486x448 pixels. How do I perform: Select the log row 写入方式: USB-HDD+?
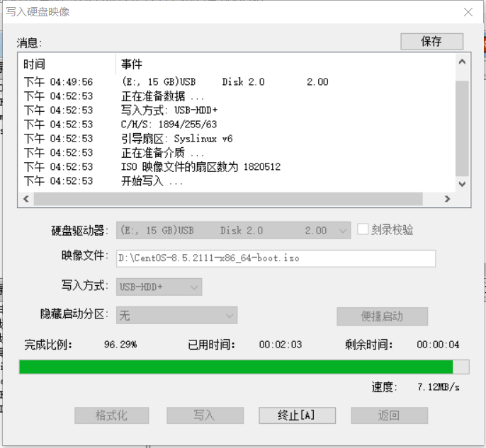click(237, 110)
